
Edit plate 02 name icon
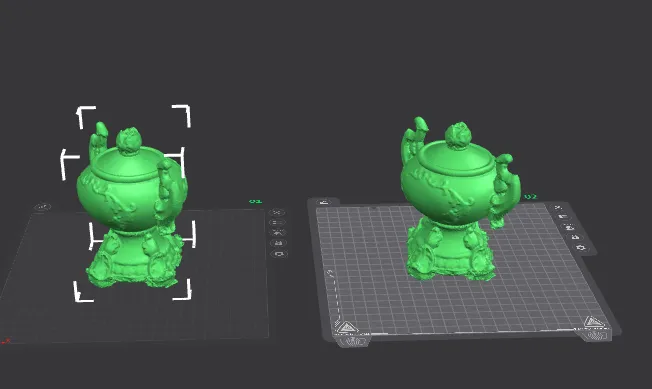click(x=324, y=202)
